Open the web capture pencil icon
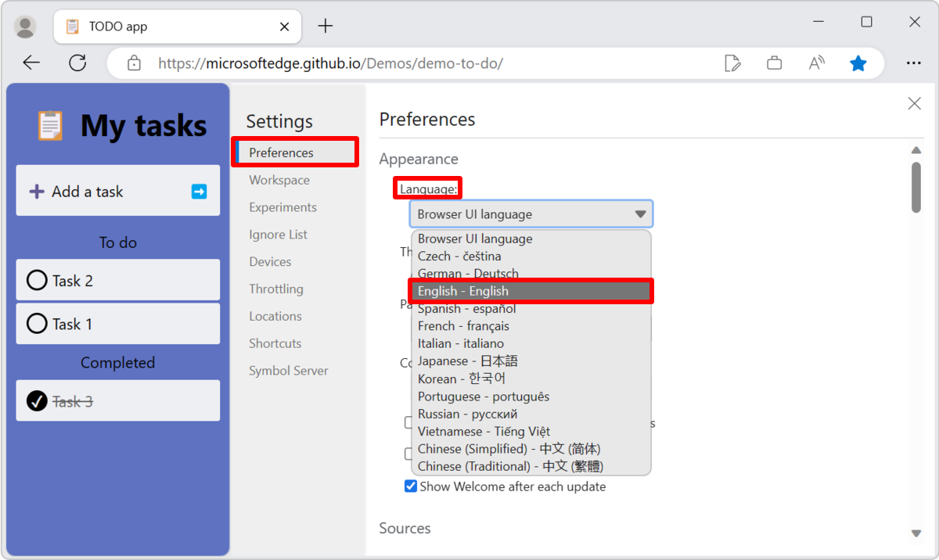The width and height of the screenshot is (939, 560). tap(733, 63)
